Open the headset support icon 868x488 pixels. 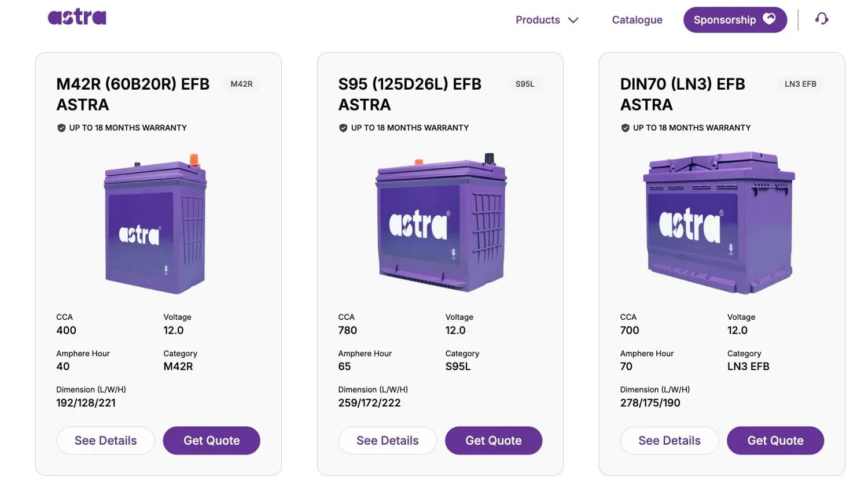822,19
